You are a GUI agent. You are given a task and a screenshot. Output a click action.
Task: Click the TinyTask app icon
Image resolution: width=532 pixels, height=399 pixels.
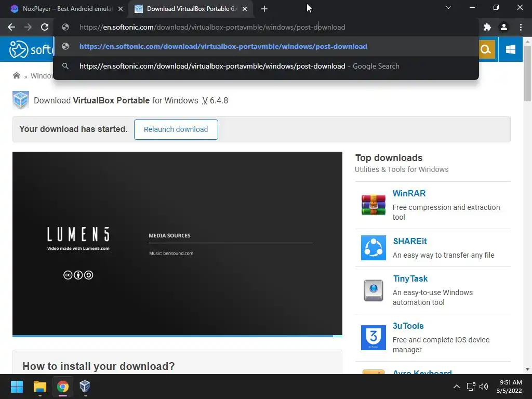coord(373,290)
